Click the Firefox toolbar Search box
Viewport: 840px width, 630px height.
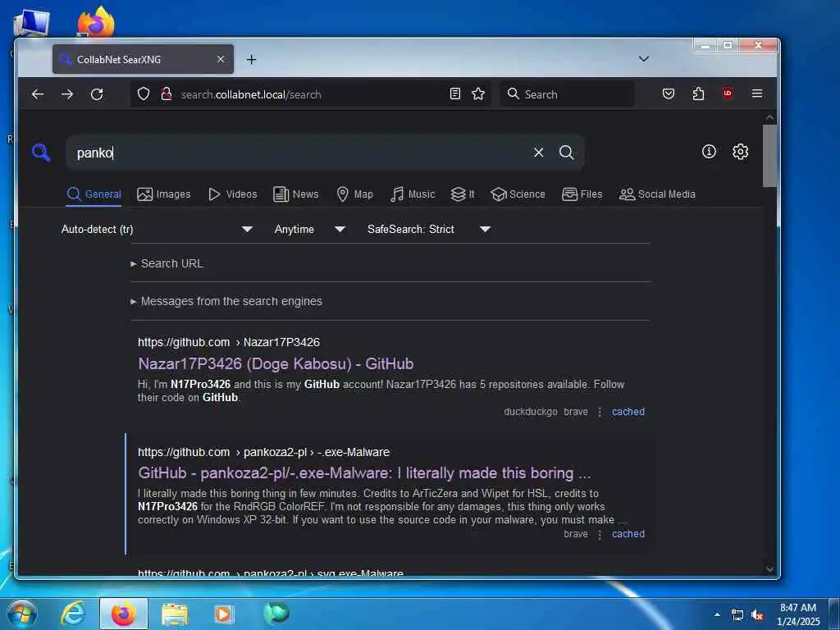[567, 94]
